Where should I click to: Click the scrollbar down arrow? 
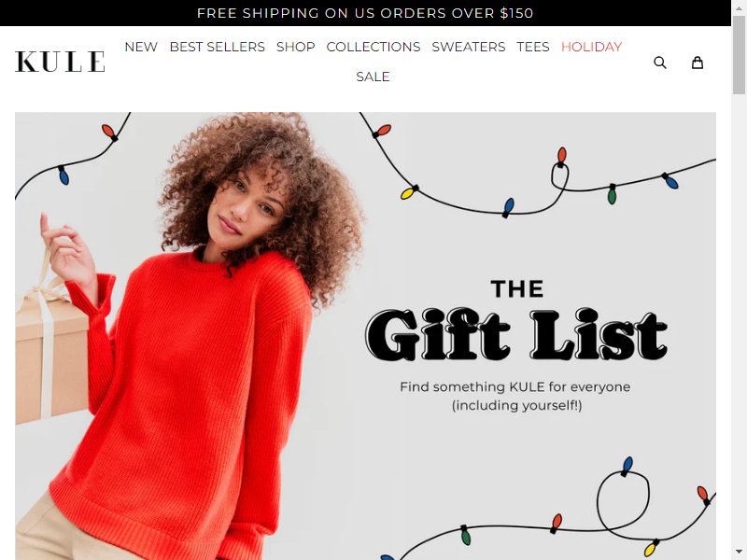coord(739,554)
